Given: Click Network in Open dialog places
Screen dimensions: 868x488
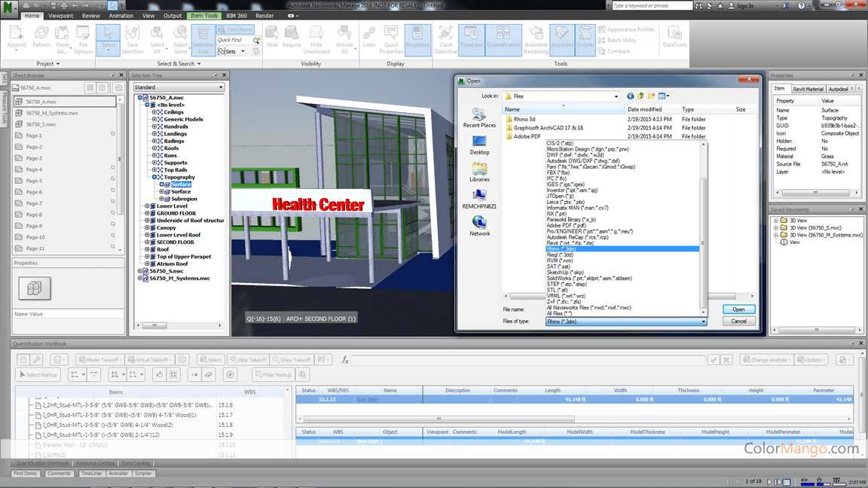Looking at the screenshot, I should (x=479, y=226).
